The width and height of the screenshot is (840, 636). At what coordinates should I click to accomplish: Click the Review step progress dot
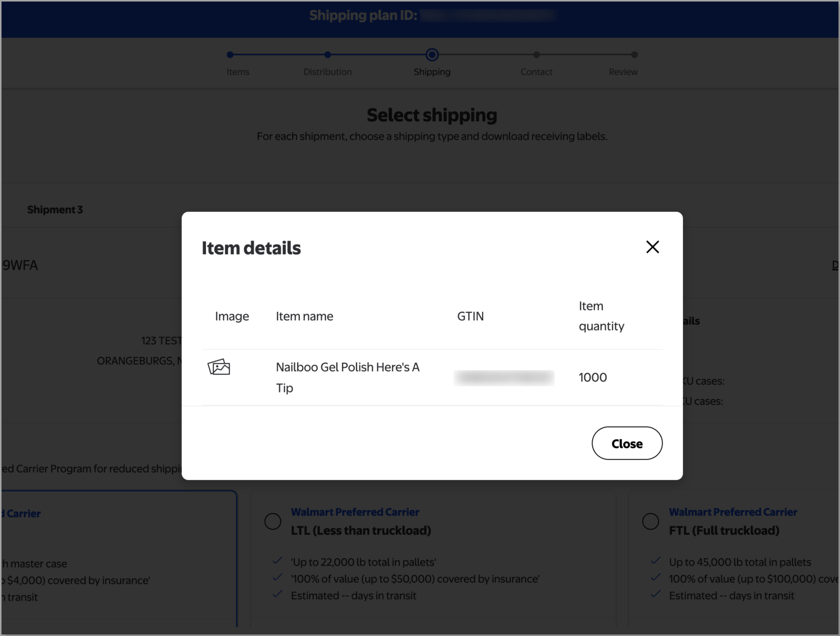click(x=634, y=55)
